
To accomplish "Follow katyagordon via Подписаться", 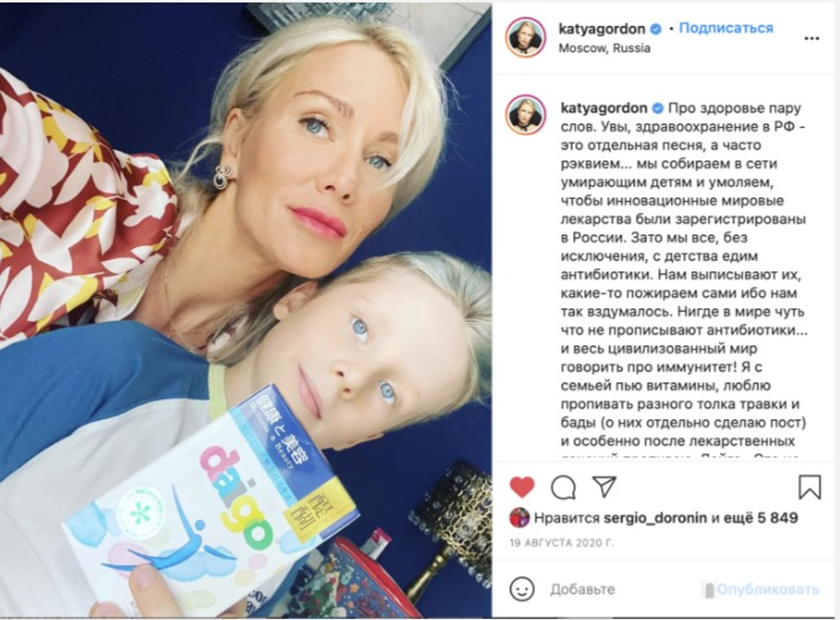I will pyautogui.click(x=726, y=28).
